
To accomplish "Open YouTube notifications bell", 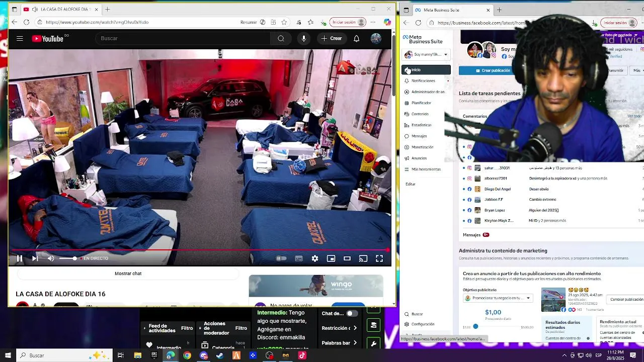I will 356,39.
